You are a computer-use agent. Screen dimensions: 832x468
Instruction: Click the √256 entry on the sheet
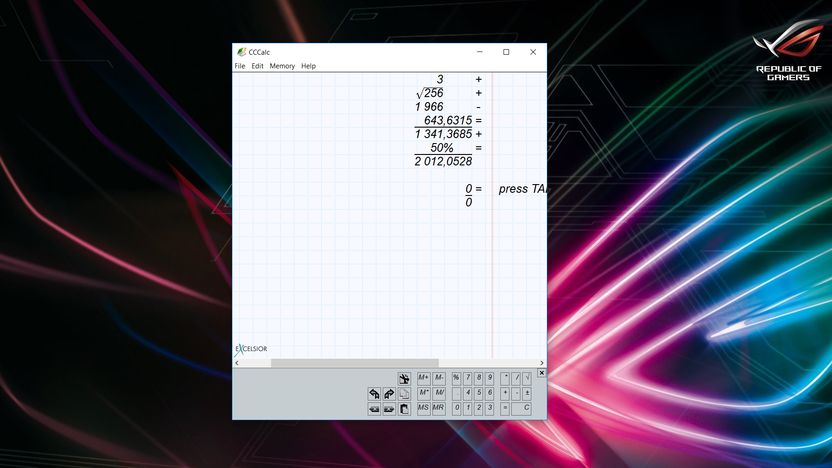[x=430, y=93]
